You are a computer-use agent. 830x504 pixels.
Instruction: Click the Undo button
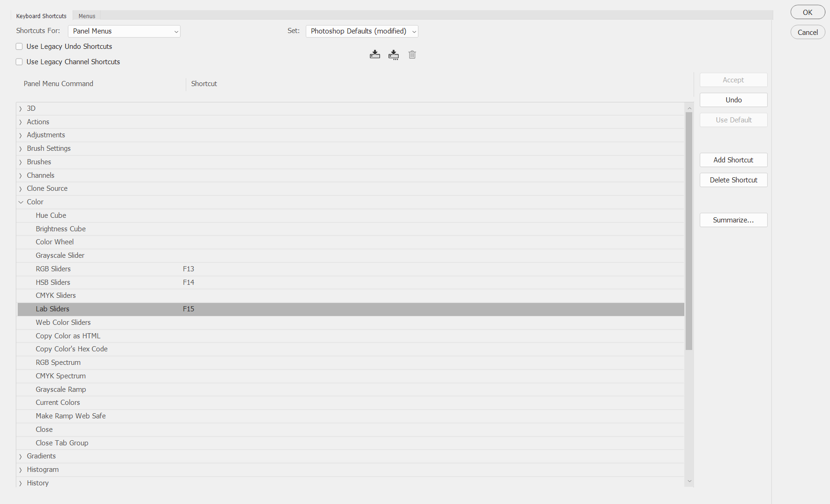(x=734, y=100)
